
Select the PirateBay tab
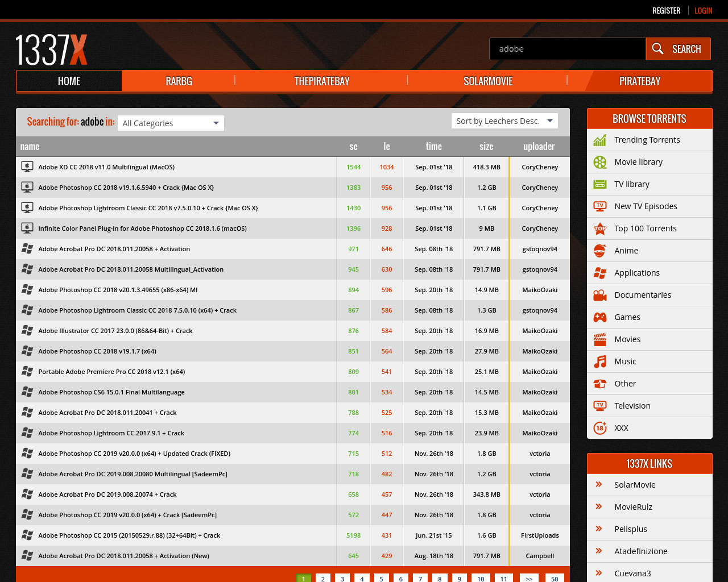point(640,81)
